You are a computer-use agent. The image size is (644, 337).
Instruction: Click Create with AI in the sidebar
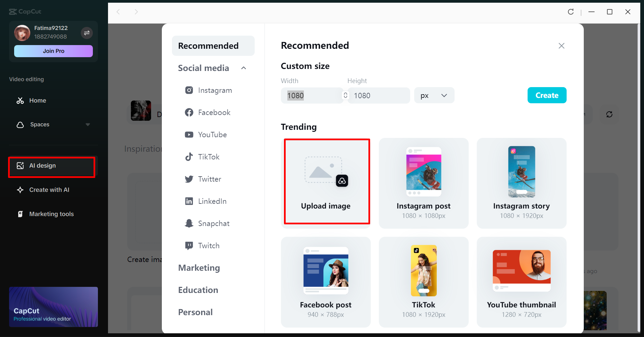(48, 190)
